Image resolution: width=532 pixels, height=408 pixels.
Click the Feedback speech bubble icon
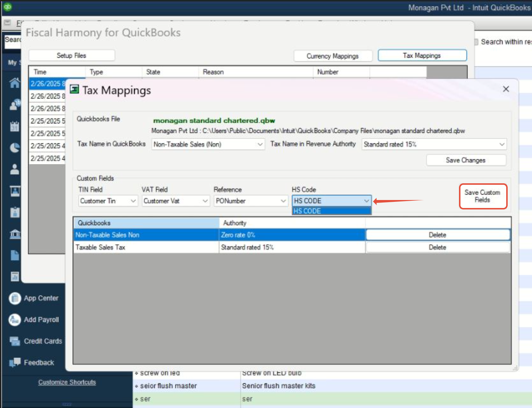[x=15, y=362]
